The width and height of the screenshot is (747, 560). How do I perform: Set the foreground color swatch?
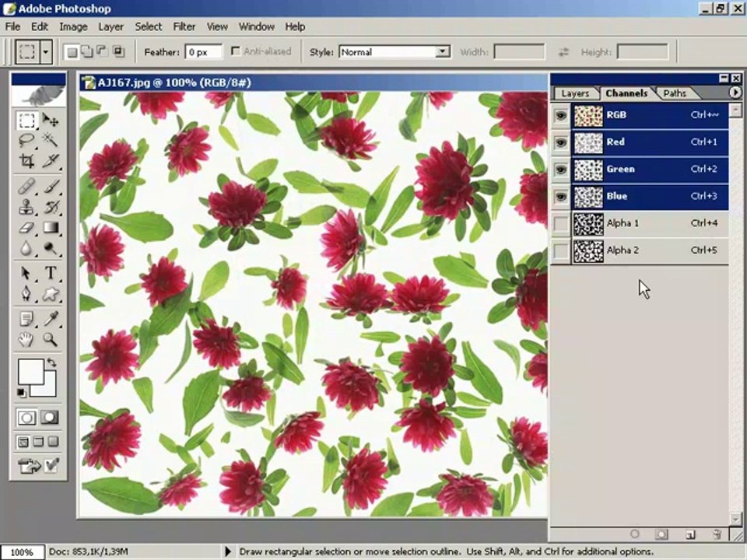pyautogui.click(x=30, y=372)
